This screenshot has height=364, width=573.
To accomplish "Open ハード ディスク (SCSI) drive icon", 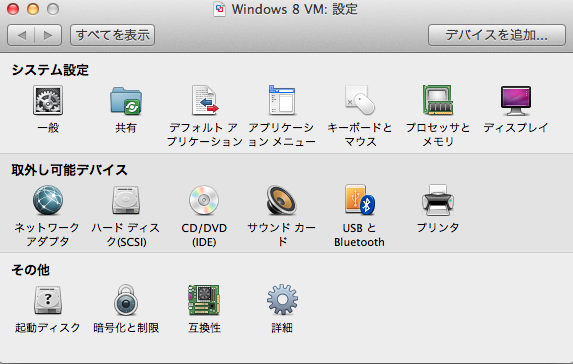I will click(x=126, y=200).
